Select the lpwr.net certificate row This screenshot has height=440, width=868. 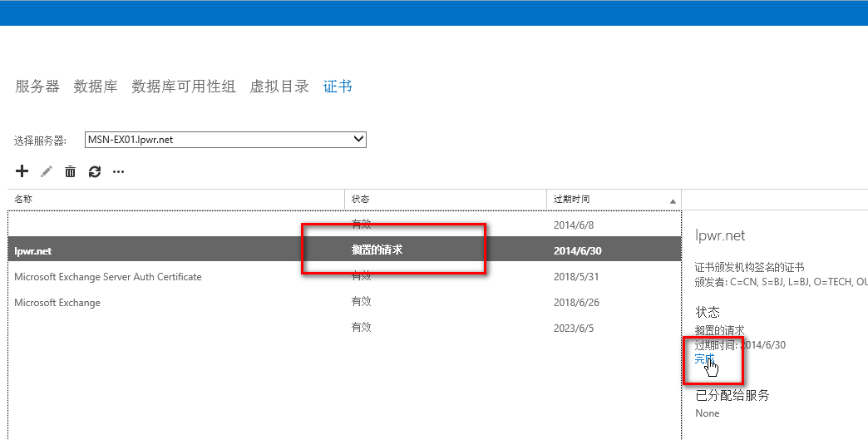point(344,250)
